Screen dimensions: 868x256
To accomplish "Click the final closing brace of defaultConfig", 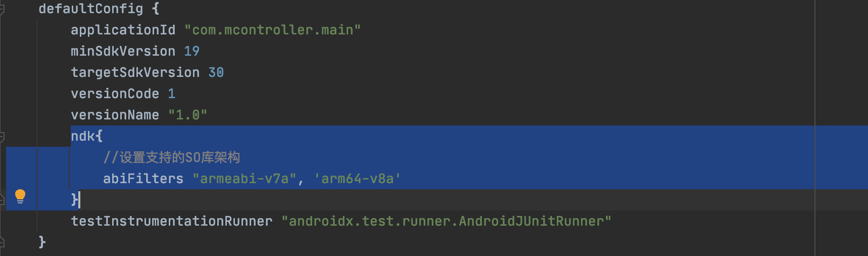I will coord(42,242).
